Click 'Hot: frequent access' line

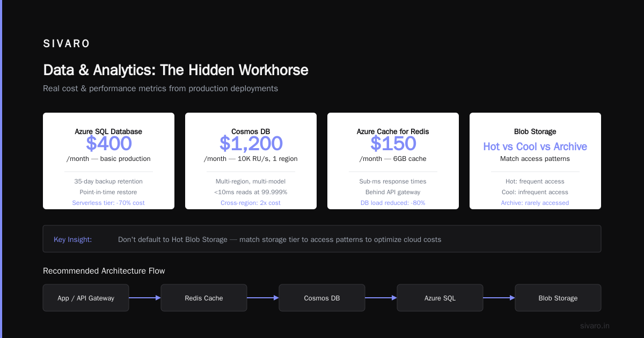pos(535,181)
